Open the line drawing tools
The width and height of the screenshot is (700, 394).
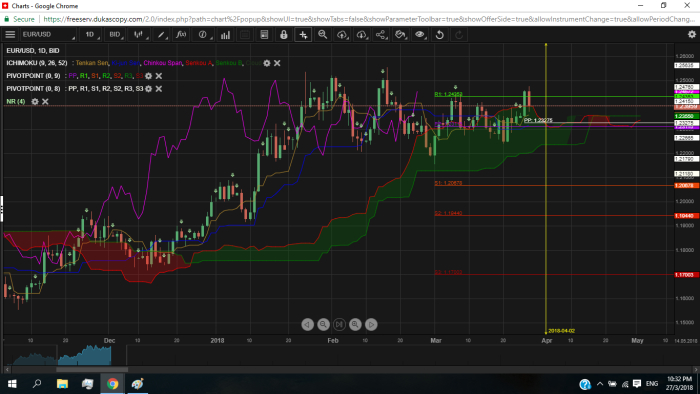pyautogui.click(x=161, y=34)
